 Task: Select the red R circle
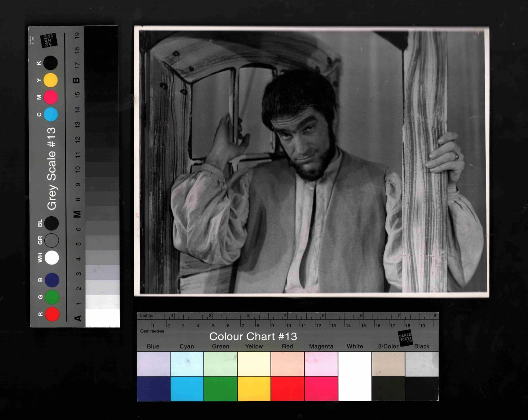(x=52, y=314)
